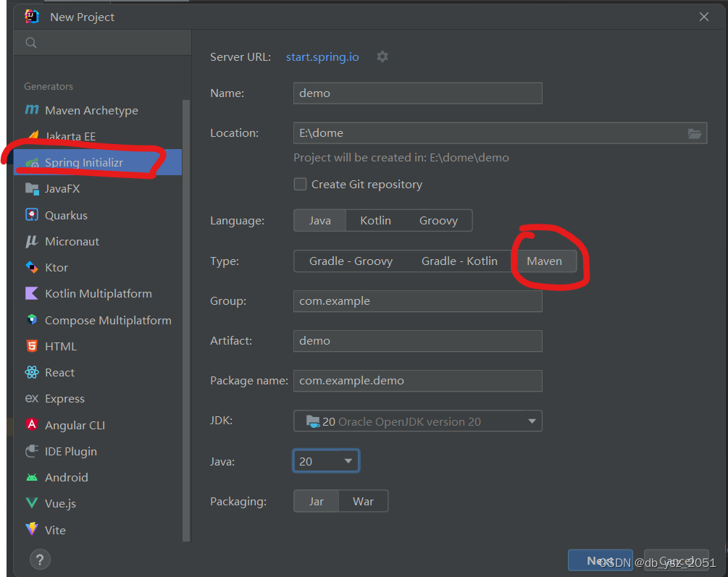Close the New Project dialog
Image resolution: width=728 pixels, height=577 pixels.
point(704,17)
